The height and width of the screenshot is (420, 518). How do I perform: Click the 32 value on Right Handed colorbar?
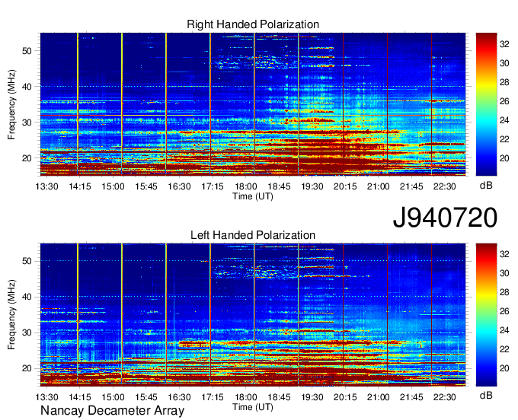coord(504,44)
